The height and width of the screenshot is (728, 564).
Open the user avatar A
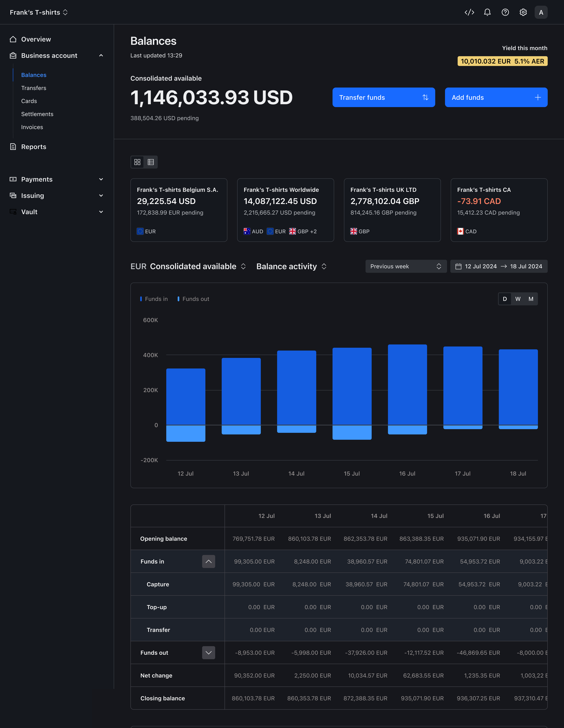541,12
